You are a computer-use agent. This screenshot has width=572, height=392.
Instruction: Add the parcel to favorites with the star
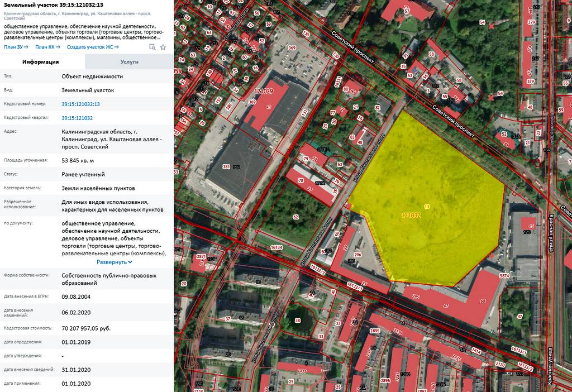[x=163, y=47]
